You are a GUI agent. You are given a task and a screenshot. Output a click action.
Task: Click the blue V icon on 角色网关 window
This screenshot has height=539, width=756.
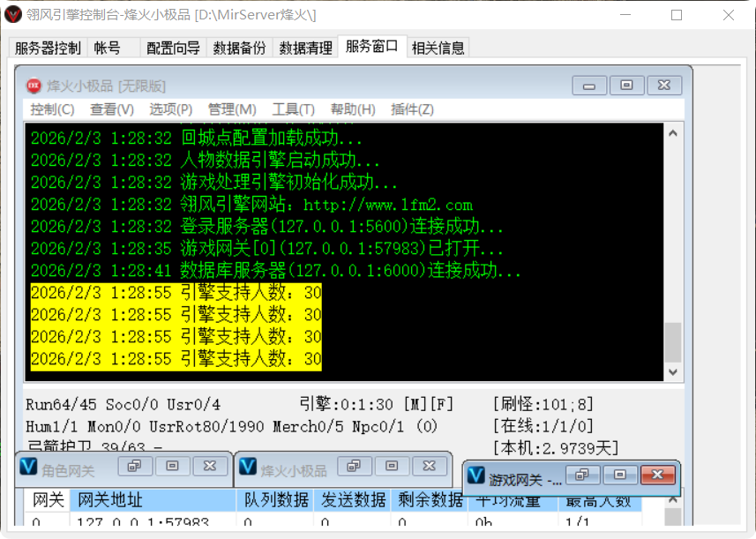pyautogui.click(x=28, y=466)
